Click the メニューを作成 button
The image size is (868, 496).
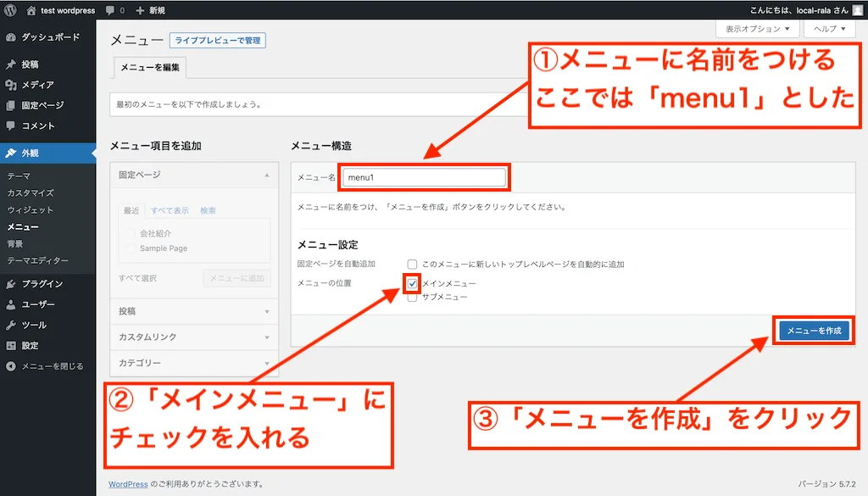coord(813,330)
